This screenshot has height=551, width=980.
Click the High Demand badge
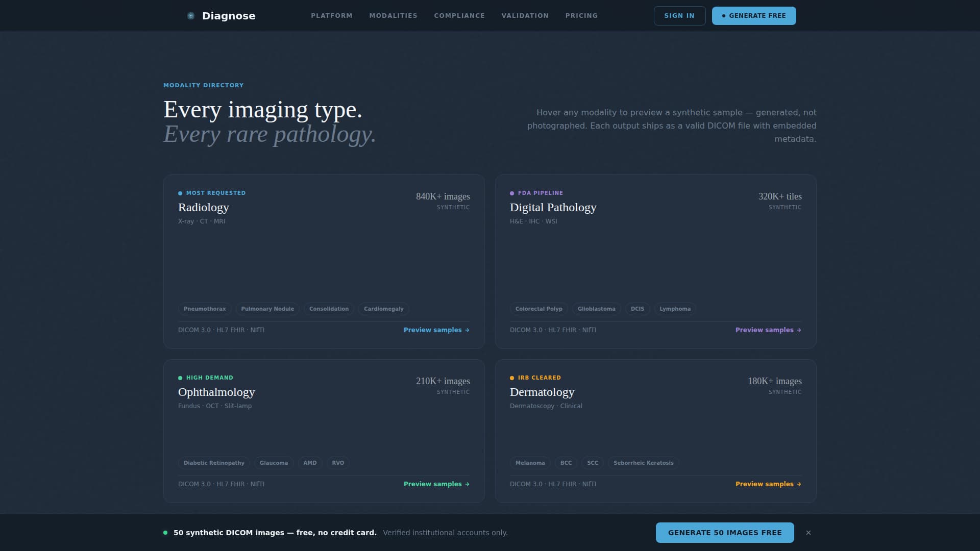pos(206,378)
